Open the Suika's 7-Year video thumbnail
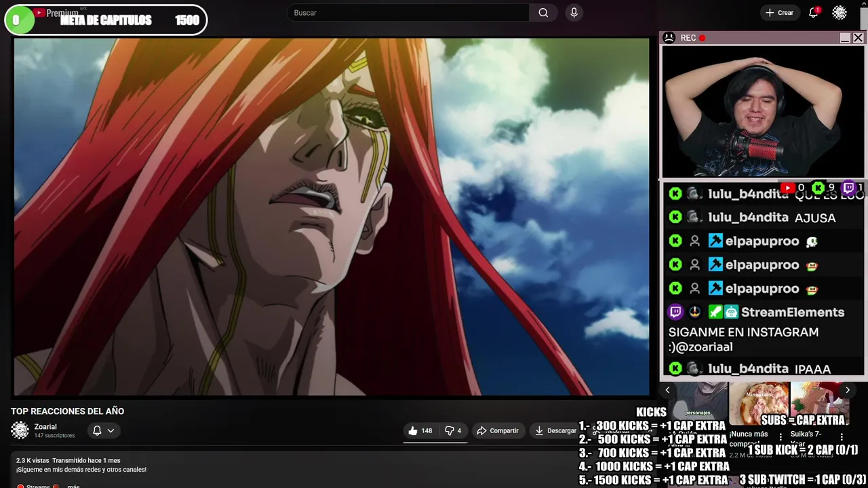Viewport: 868px width, 488px height. (820, 403)
